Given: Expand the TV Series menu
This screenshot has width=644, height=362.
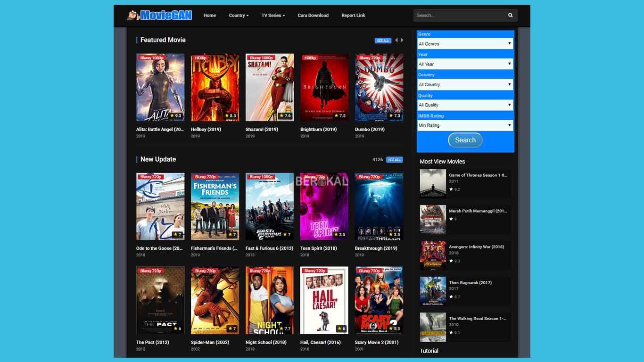Looking at the screenshot, I should pyautogui.click(x=273, y=15).
